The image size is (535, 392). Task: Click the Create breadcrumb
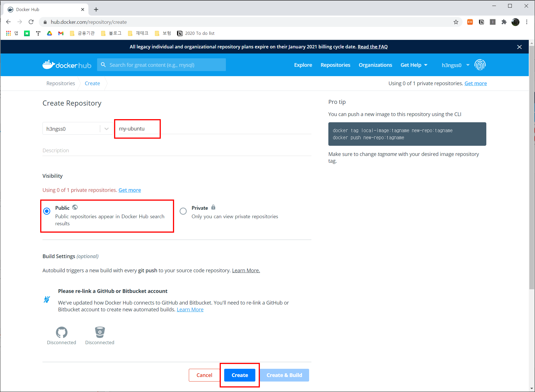92,83
